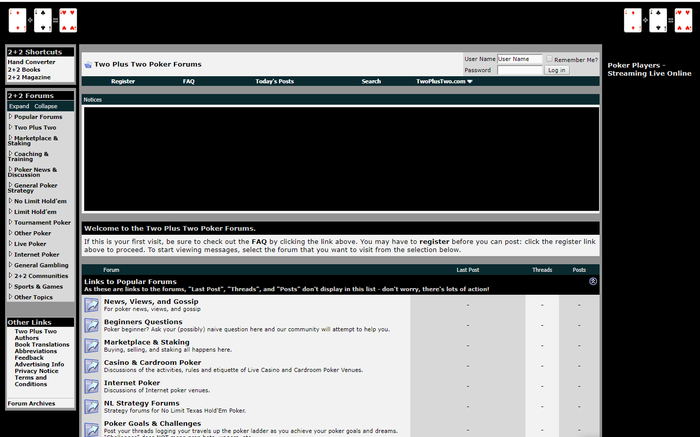Image resolution: width=700 pixels, height=437 pixels.
Task: Click the User Name input field
Action: pyautogui.click(x=520, y=59)
